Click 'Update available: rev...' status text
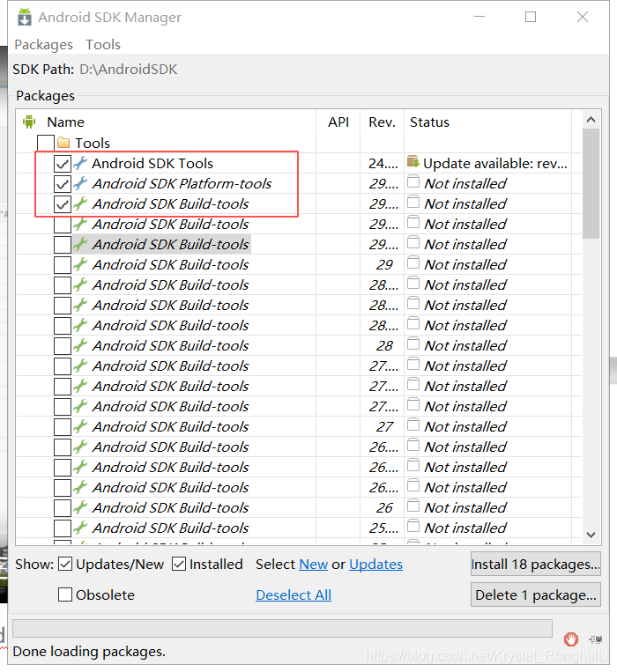The width and height of the screenshot is (617, 672). tap(494, 163)
